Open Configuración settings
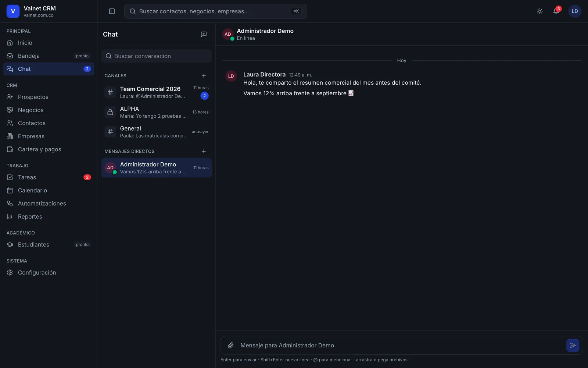 coord(49,273)
